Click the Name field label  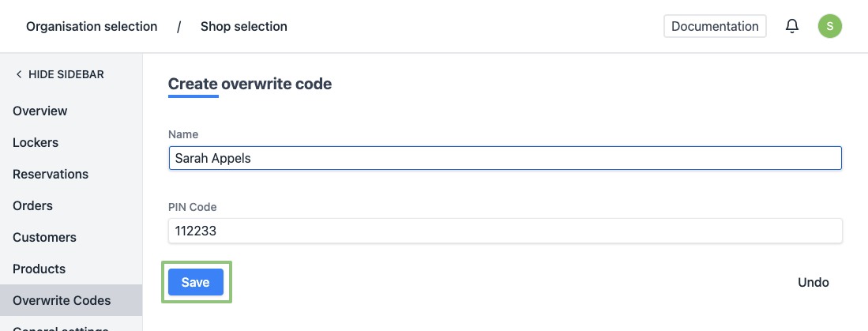click(183, 134)
